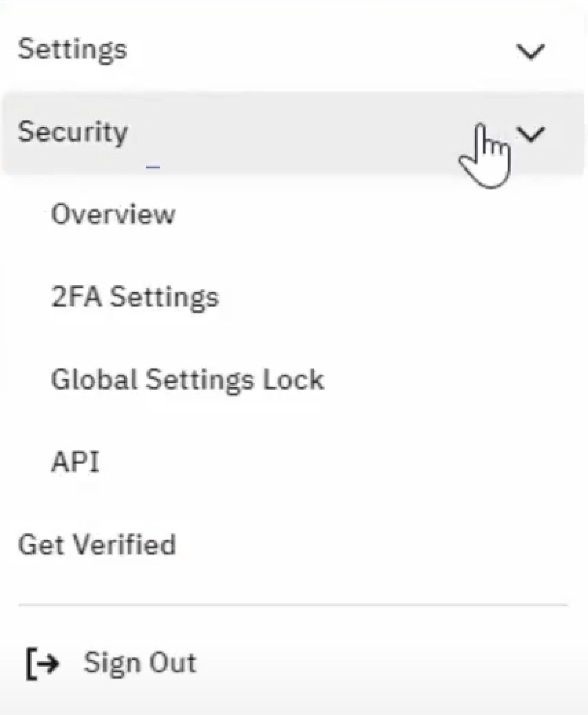Open the Security Overview page
588x715 pixels.
113,214
